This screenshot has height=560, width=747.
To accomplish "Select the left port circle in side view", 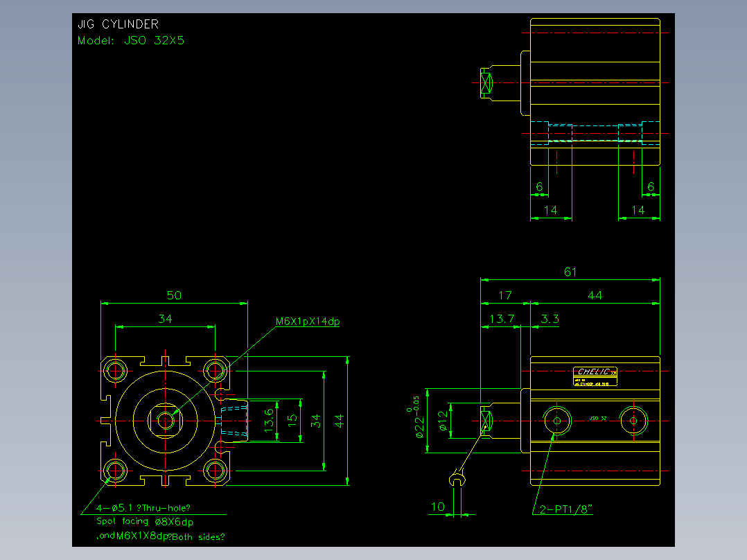I will (x=557, y=421).
